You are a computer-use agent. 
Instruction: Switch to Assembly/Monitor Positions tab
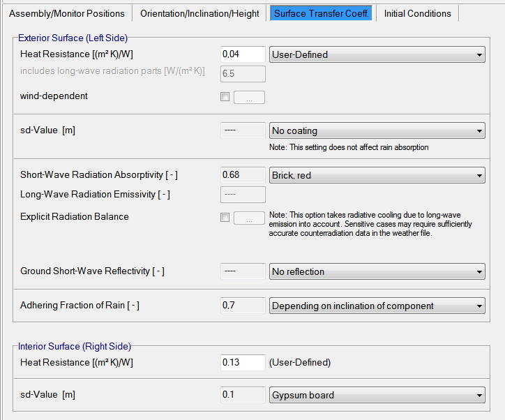(x=67, y=13)
